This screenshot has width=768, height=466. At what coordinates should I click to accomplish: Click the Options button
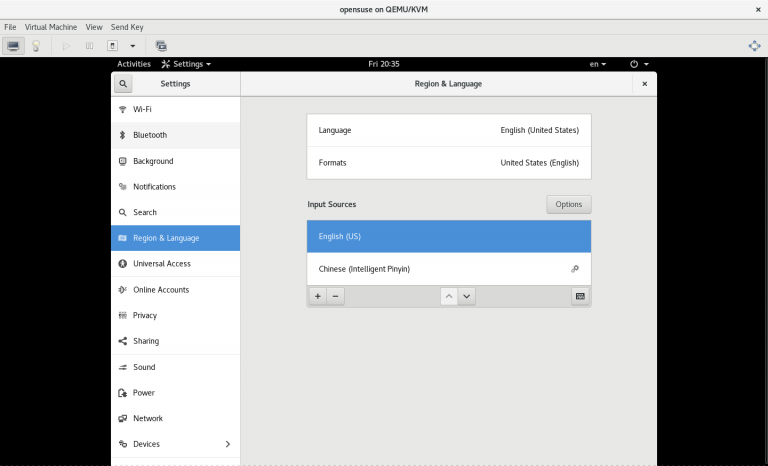[x=569, y=204]
